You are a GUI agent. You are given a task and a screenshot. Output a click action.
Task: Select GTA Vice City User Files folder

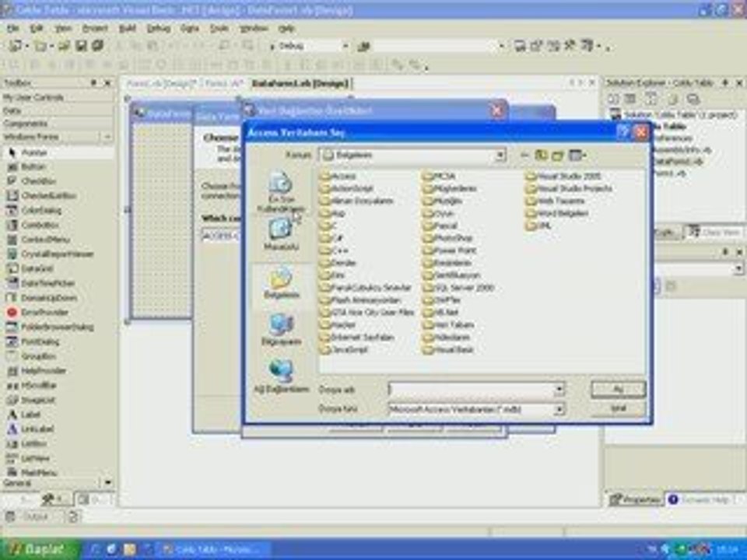367,313
